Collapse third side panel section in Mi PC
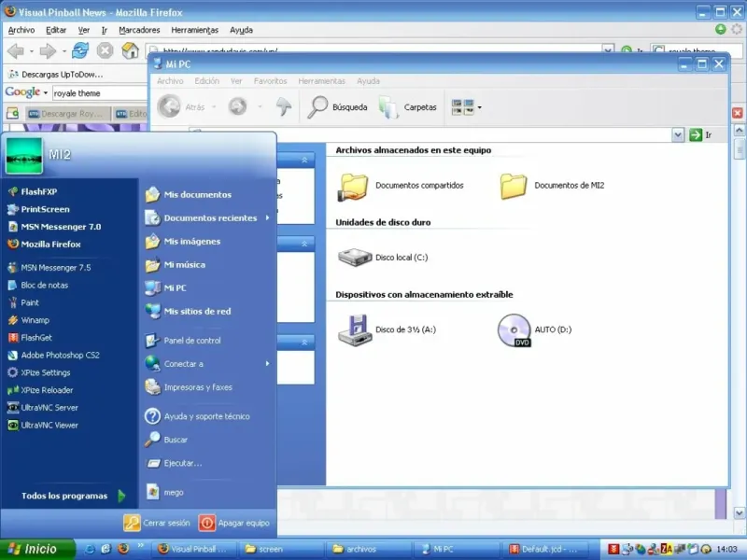The height and width of the screenshot is (560, 747). click(x=304, y=342)
